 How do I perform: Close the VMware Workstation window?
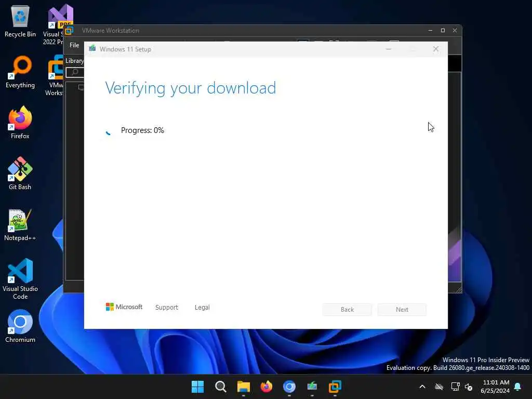point(455,31)
